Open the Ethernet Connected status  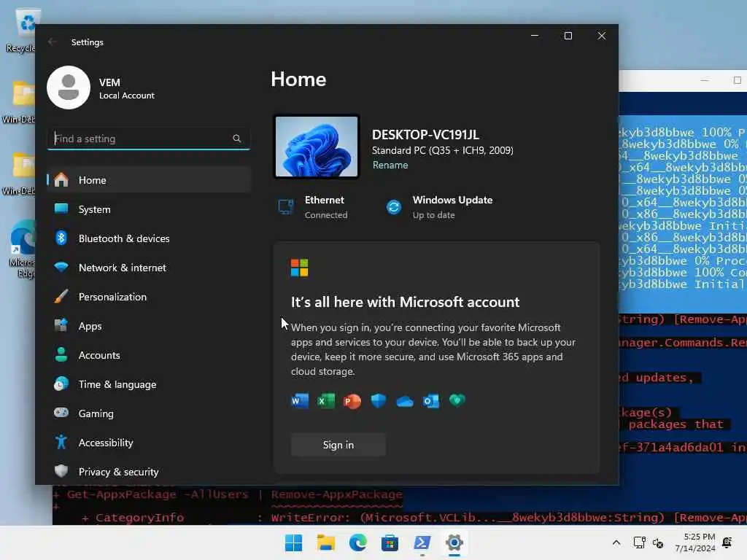point(326,207)
